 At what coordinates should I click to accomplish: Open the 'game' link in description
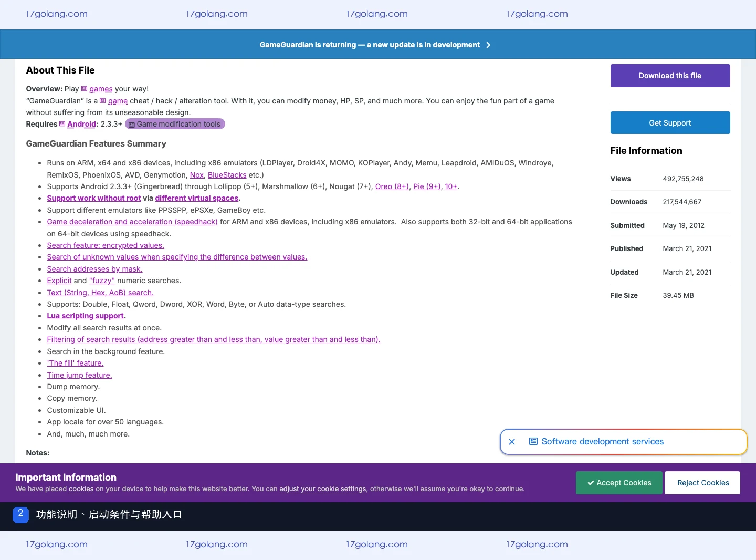[118, 101]
